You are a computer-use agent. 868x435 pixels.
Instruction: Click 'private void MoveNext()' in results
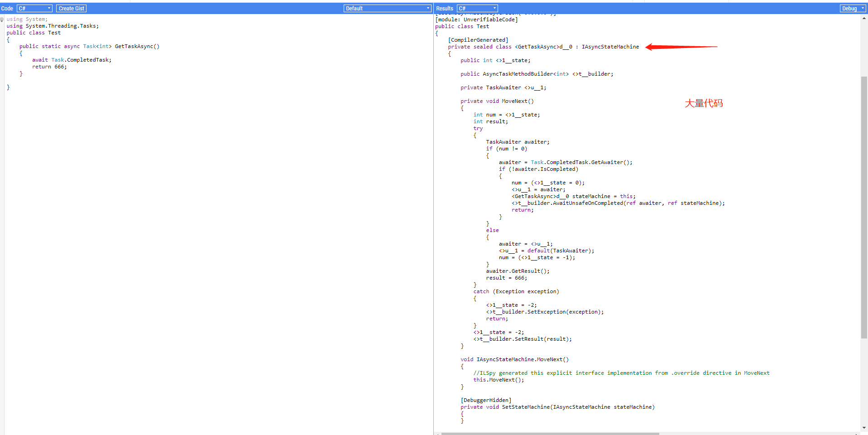coord(497,101)
